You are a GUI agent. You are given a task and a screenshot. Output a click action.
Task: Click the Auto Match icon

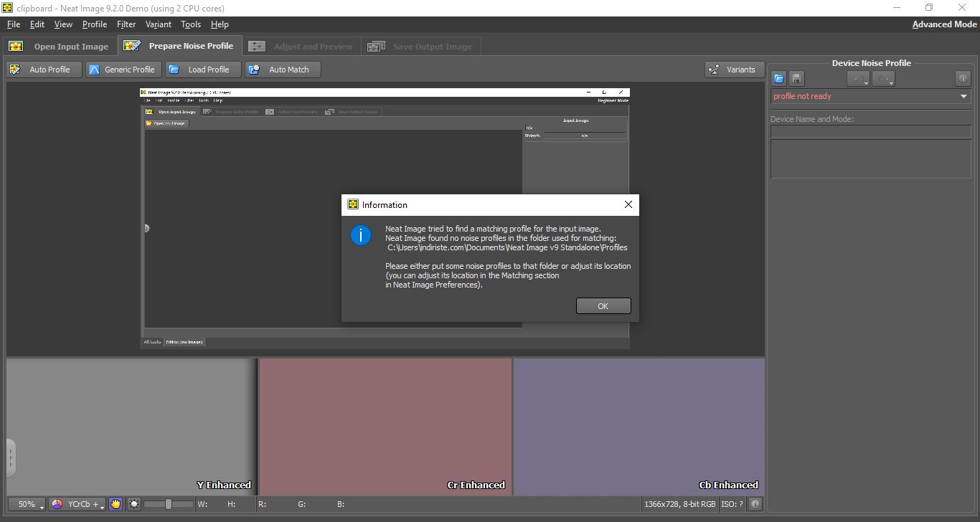tap(254, 70)
